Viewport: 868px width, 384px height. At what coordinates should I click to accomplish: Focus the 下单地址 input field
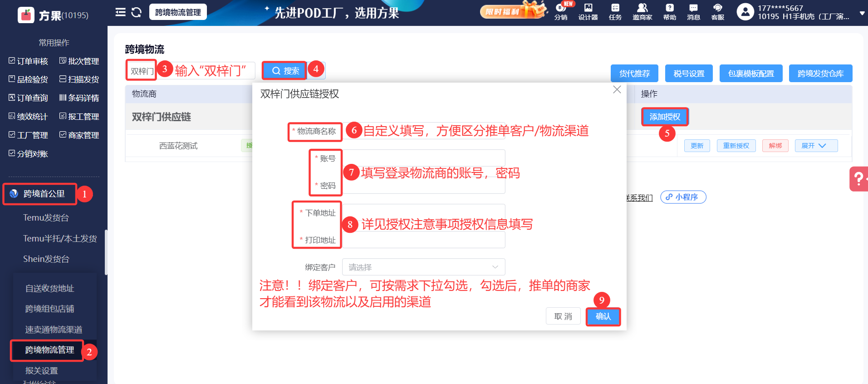(x=423, y=212)
